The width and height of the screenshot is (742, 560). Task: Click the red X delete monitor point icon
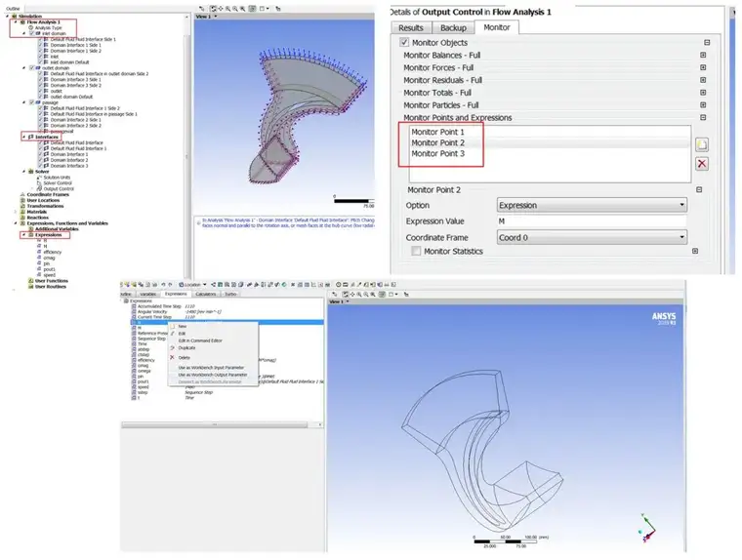click(702, 164)
